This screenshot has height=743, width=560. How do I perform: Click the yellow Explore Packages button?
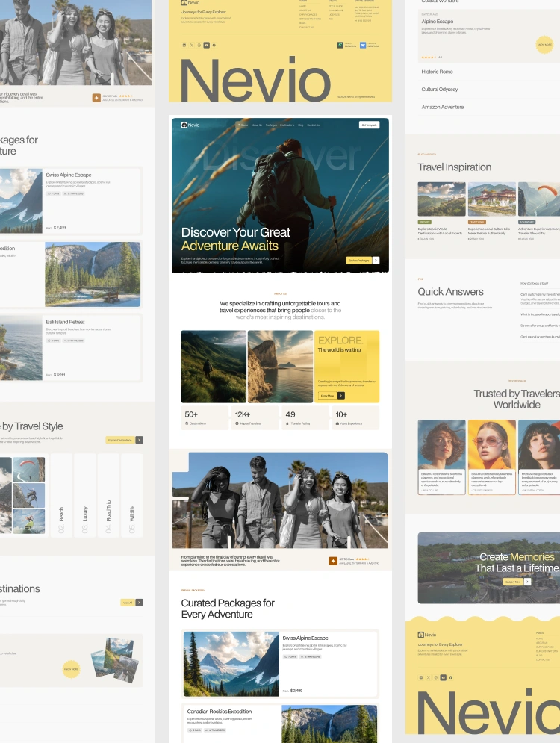tap(359, 260)
